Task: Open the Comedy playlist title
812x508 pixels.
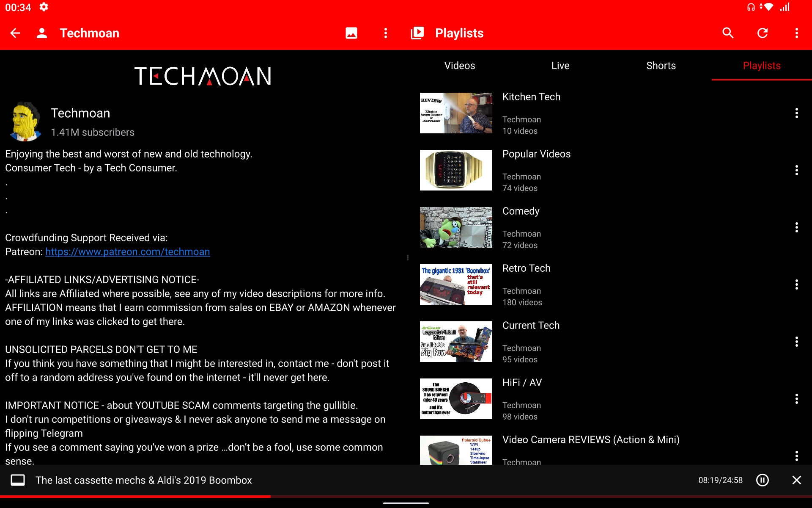Action: tap(521, 211)
